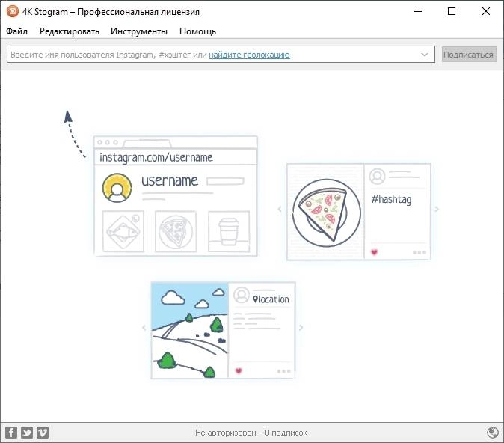Image resolution: width=504 pixels, height=443 pixels.
Task: Click the globe icon in status bar
Action: pos(493,433)
